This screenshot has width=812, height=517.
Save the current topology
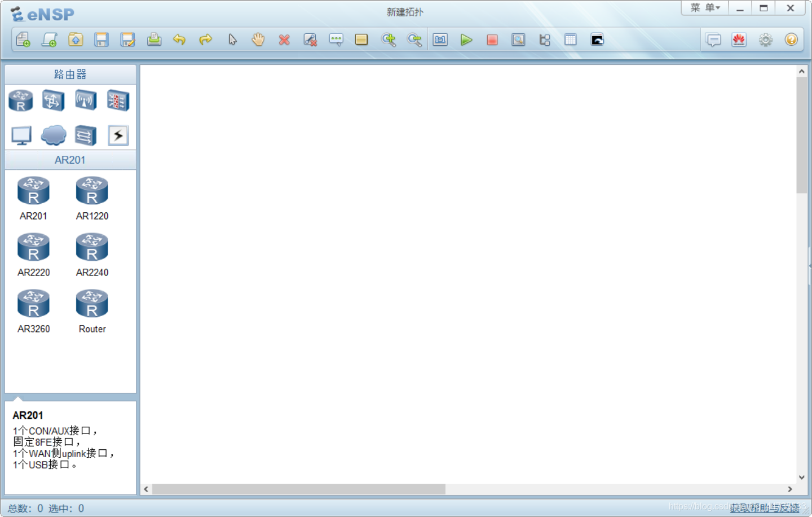[101, 40]
